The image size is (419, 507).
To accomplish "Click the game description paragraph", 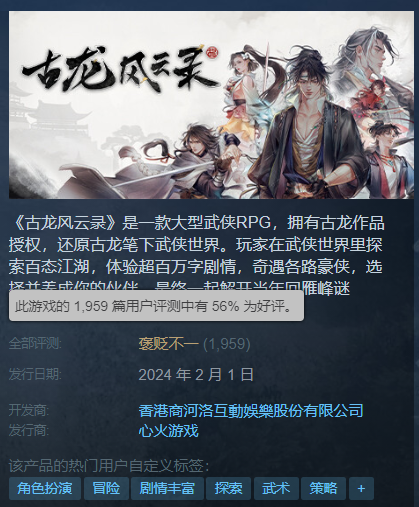I will pos(197,256).
